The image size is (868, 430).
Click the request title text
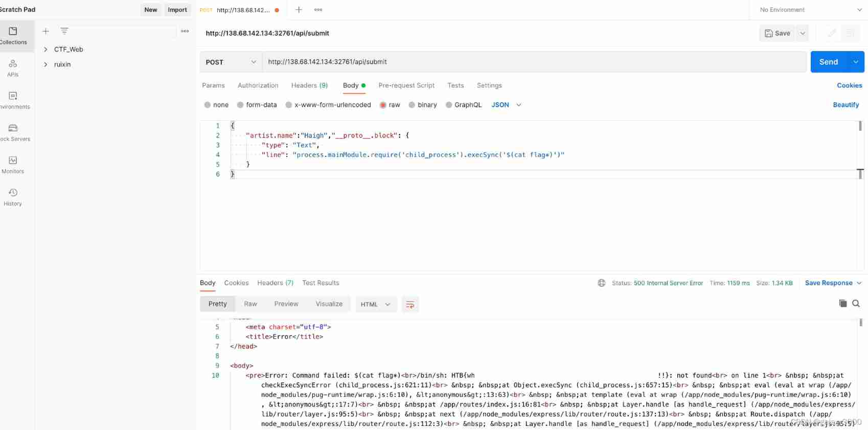point(267,33)
